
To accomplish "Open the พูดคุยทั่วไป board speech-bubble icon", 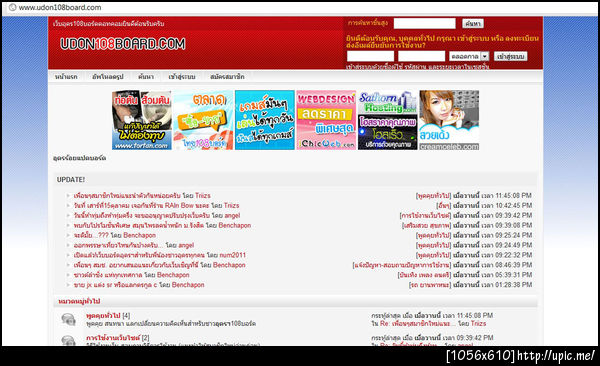I will 68,319.
